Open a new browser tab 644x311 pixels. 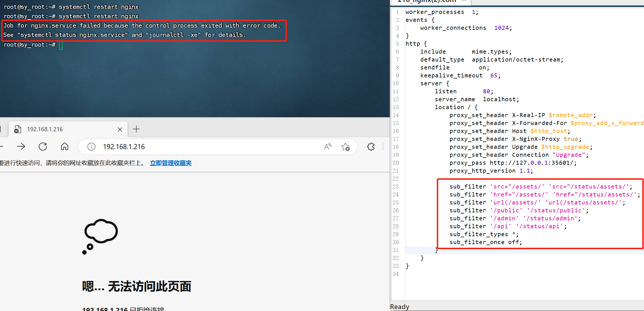[136, 129]
